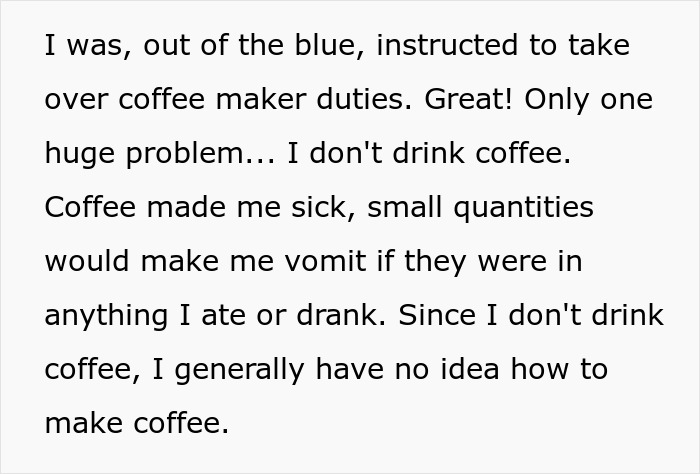700x474 pixels.
Task: Click the word "idea" in seventh line
Action: pos(469,369)
